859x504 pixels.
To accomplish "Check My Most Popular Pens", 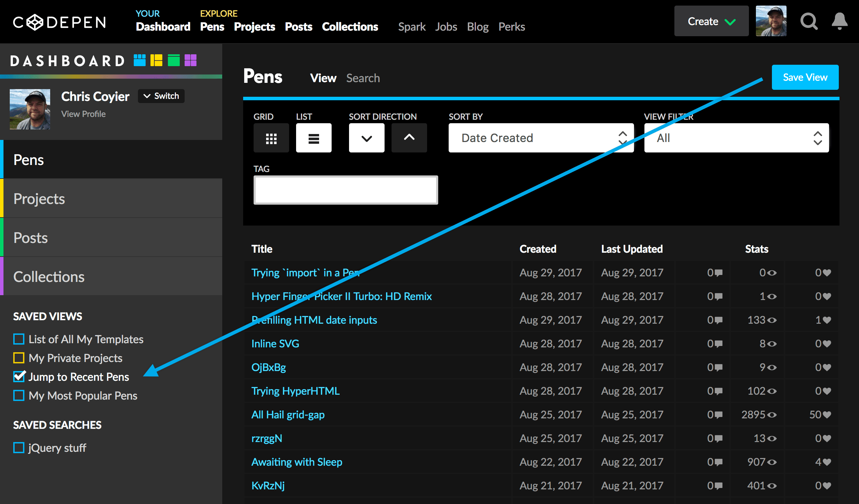I will [x=19, y=395].
